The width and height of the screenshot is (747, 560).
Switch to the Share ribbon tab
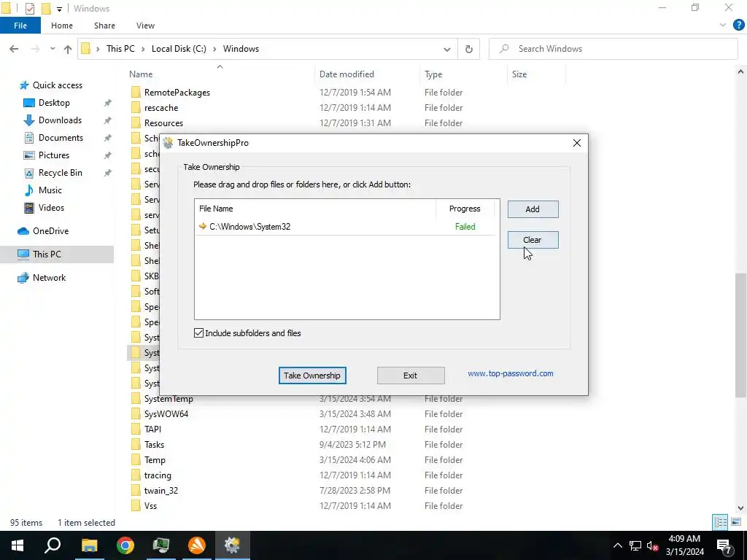pyautogui.click(x=104, y=26)
